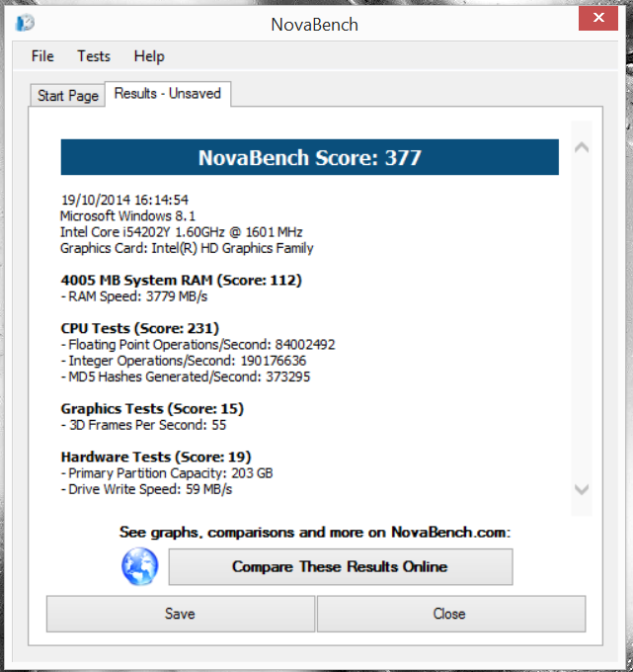633x672 pixels.
Task: Click Hardware Tests (Score: 19) heading
Action: [156, 457]
